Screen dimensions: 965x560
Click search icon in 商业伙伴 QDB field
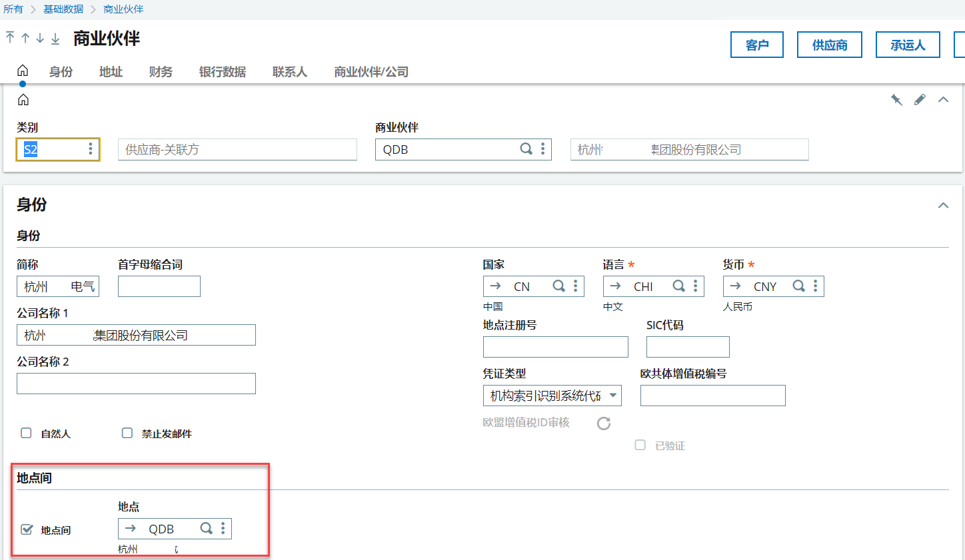pyautogui.click(x=526, y=149)
